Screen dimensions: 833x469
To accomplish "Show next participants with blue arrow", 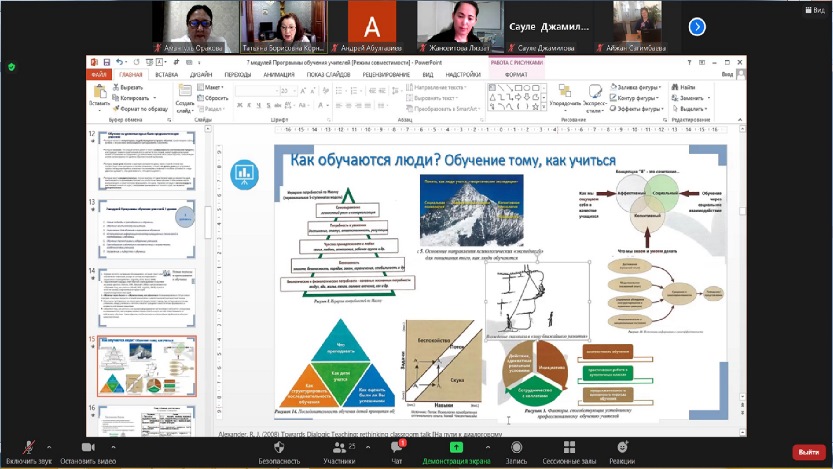I will pos(697,27).
